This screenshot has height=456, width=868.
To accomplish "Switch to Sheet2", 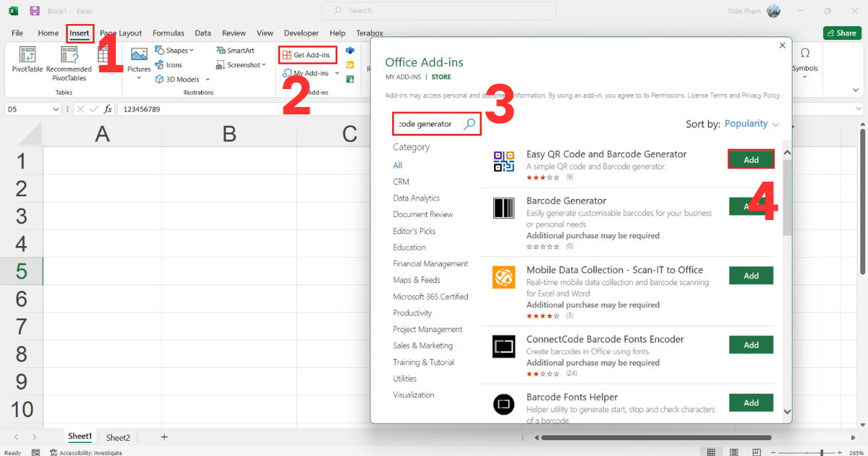I will click(118, 437).
